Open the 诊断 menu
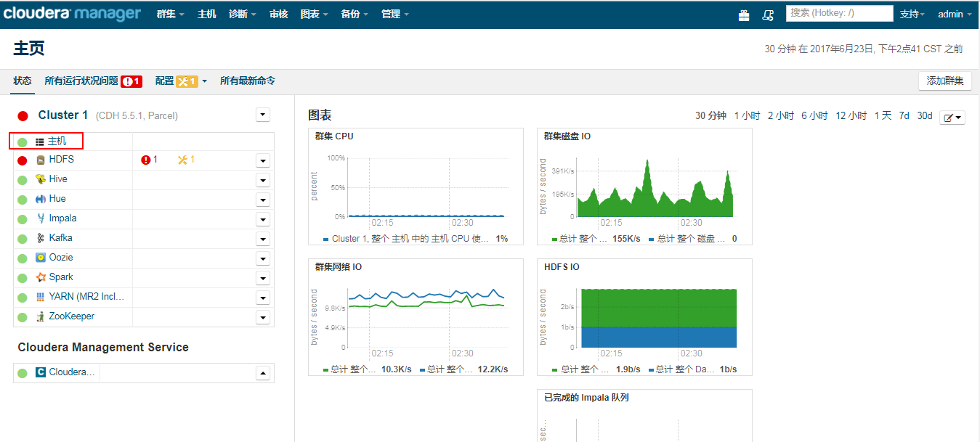 pyautogui.click(x=243, y=15)
